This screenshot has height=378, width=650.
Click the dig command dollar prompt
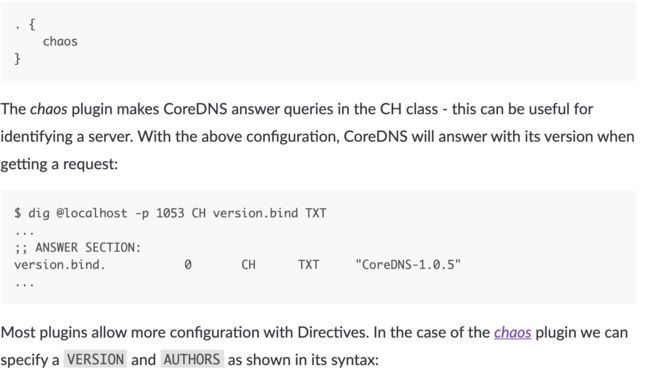click(x=17, y=213)
